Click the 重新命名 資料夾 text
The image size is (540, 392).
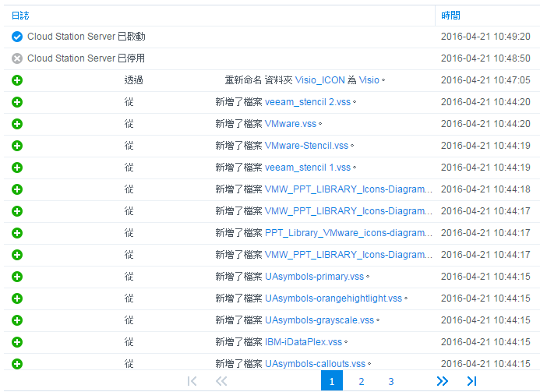point(259,80)
